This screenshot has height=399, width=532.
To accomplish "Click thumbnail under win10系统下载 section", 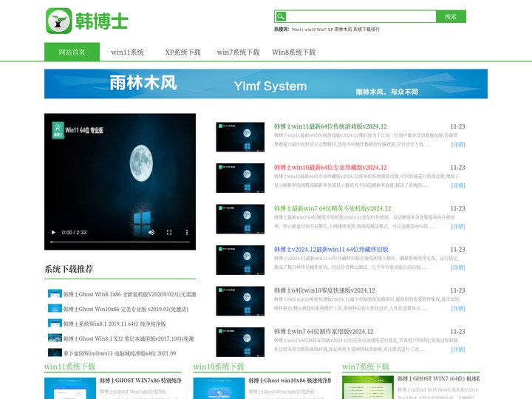I will (219, 389).
